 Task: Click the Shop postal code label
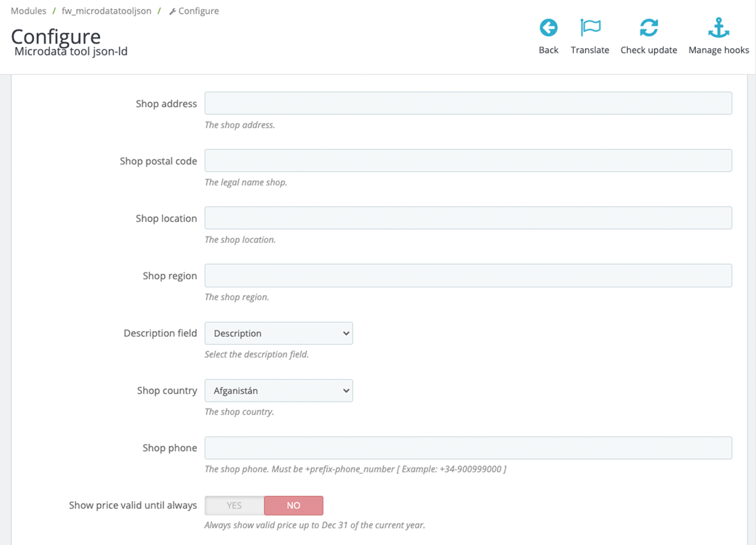[158, 161]
